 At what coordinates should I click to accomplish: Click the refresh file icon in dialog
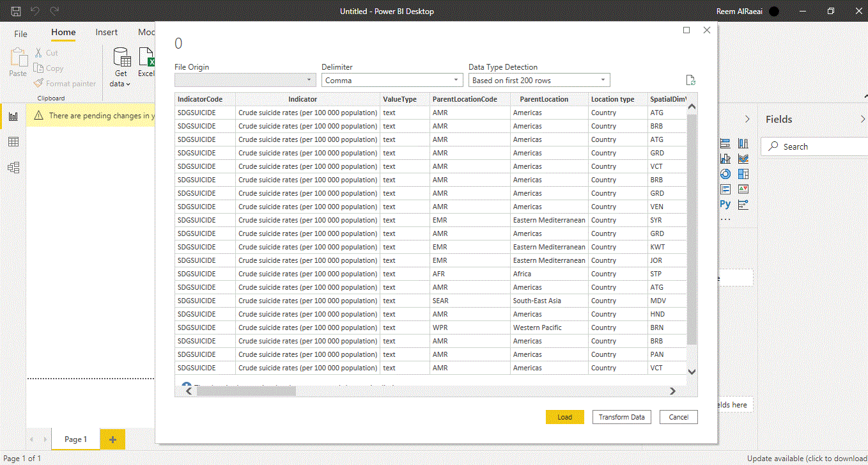(x=690, y=80)
